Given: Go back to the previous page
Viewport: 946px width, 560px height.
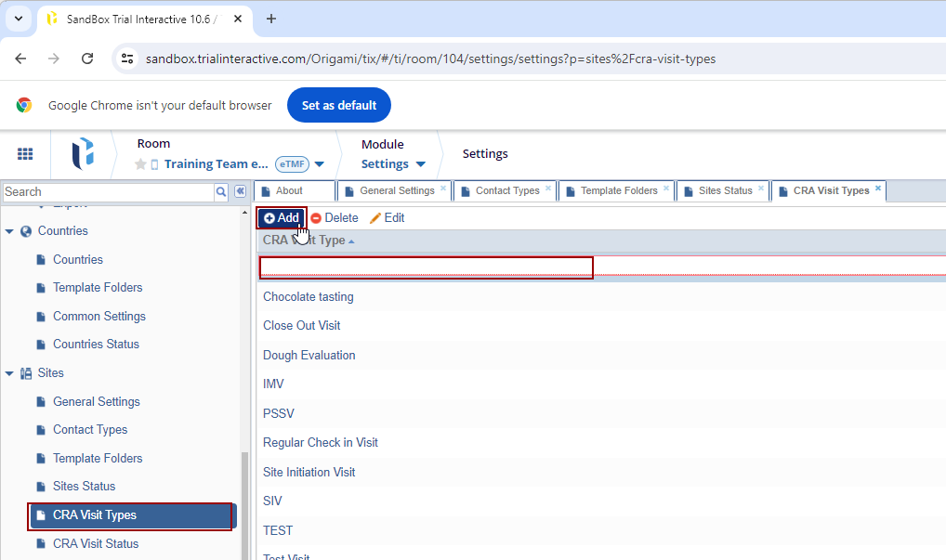Looking at the screenshot, I should tap(21, 59).
